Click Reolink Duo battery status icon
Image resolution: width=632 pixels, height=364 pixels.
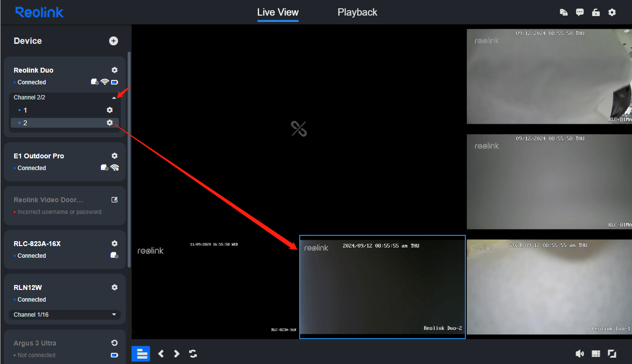coord(115,82)
